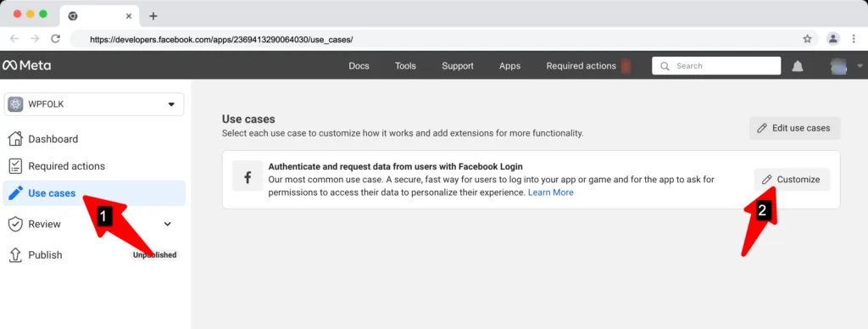
Task: Open Required actions in the top bar
Action: pos(581,65)
